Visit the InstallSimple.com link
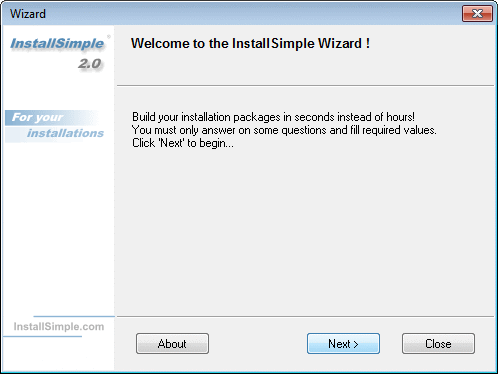 pyautogui.click(x=59, y=326)
